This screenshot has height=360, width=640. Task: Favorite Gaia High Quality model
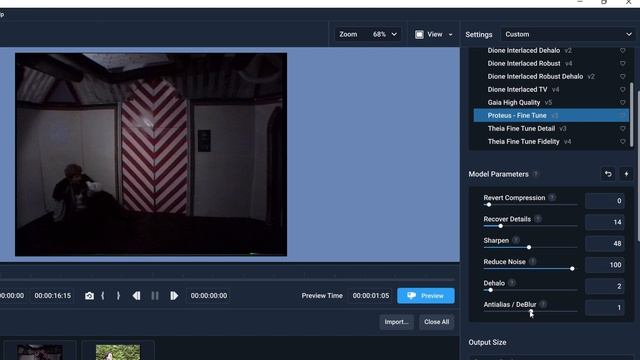coord(622,102)
